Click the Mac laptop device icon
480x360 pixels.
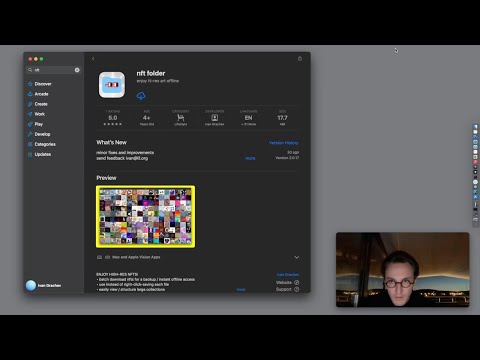point(99,257)
